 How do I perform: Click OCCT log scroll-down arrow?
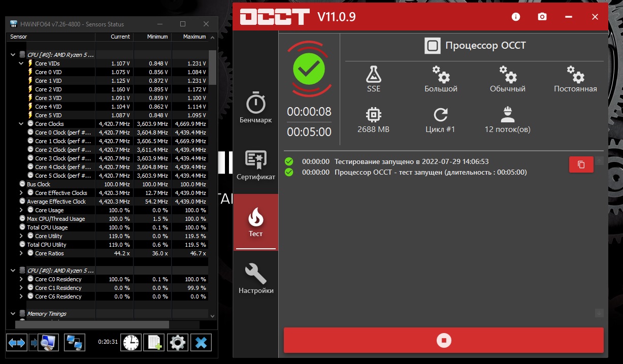(599, 313)
